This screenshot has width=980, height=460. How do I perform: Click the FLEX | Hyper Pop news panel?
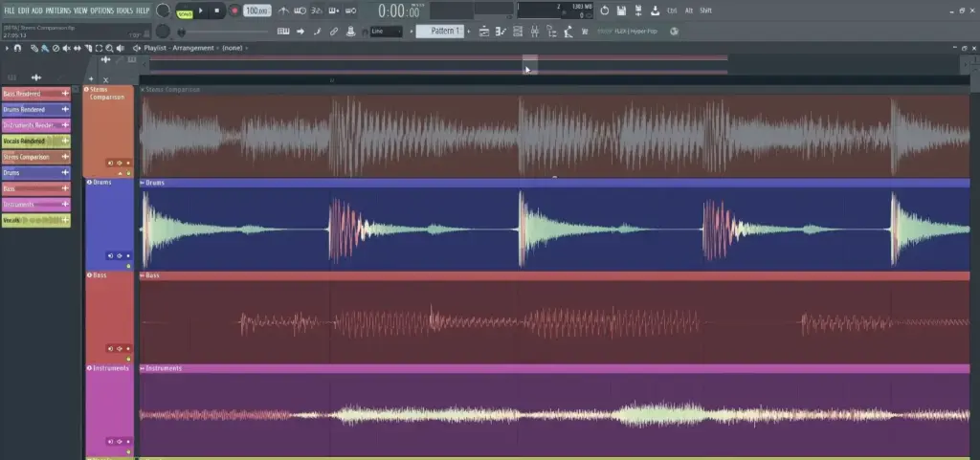pyautogui.click(x=629, y=32)
